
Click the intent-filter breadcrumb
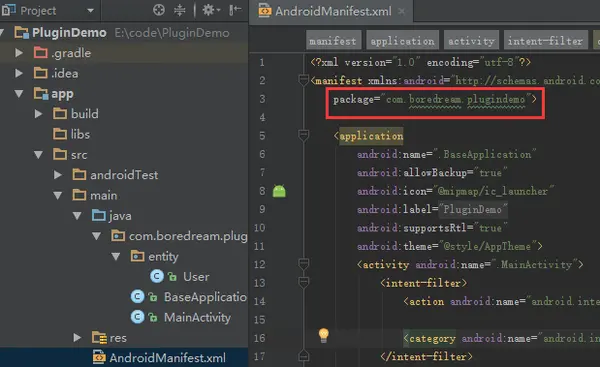tap(546, 41)
